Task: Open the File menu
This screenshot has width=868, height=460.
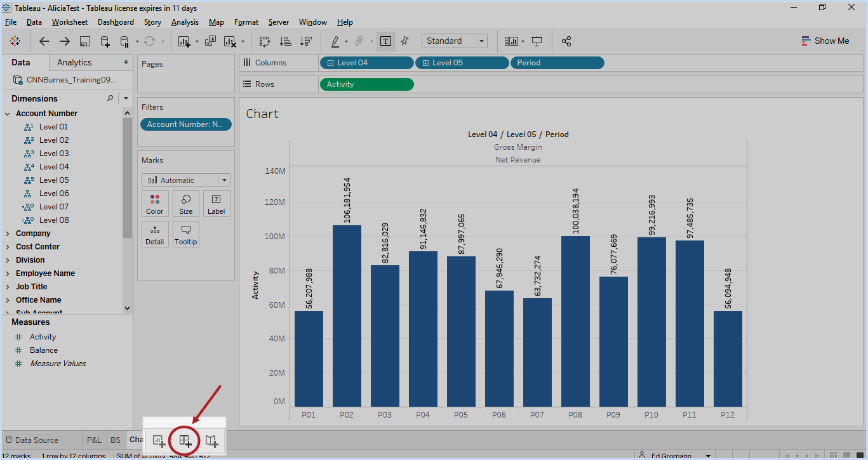Action: [11, 22]
